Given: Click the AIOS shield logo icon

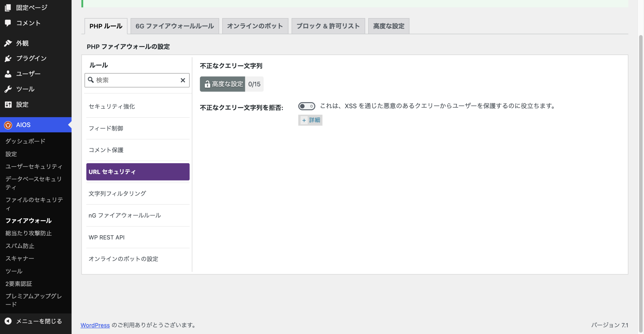Looking at the screenshot, I should [x=8, y=125].
